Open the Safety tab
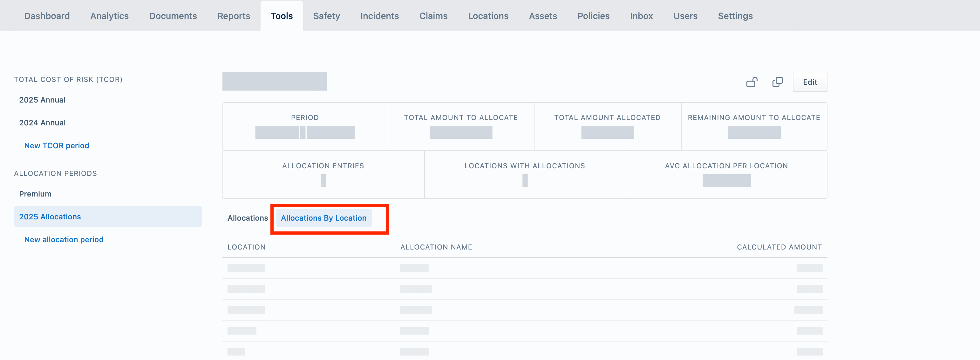This screenshot has height=360, width=980. coord(326,16)
